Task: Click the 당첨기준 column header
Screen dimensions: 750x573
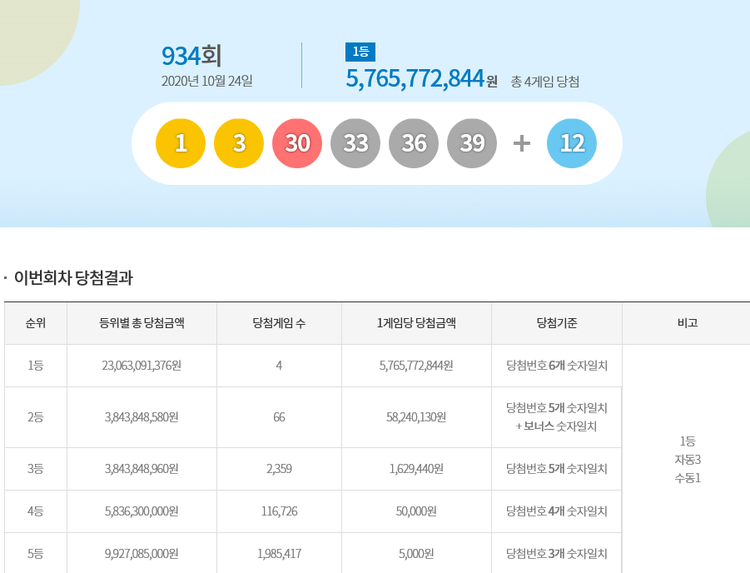Action: 557,323
